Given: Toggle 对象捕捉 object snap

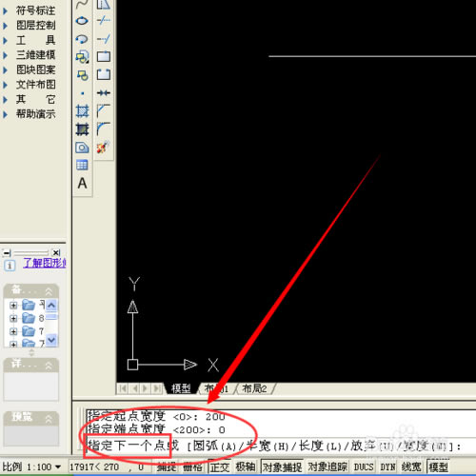Looking at the screenshot, I should click(x=282, y=466).
